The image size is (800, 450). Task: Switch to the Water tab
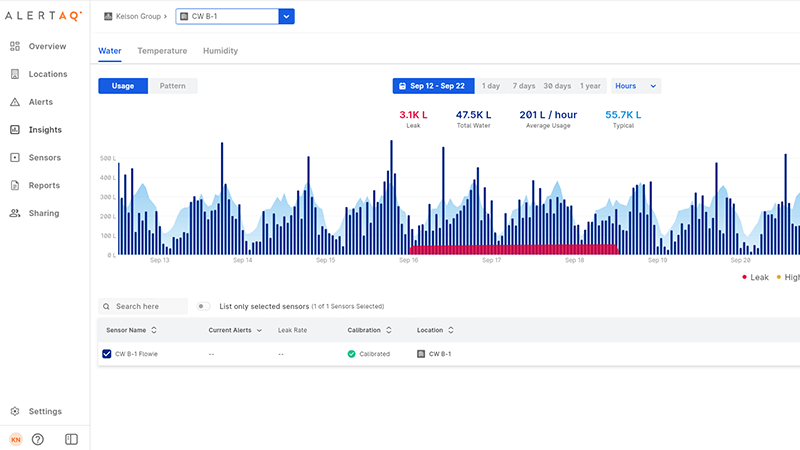coord(110,51)
